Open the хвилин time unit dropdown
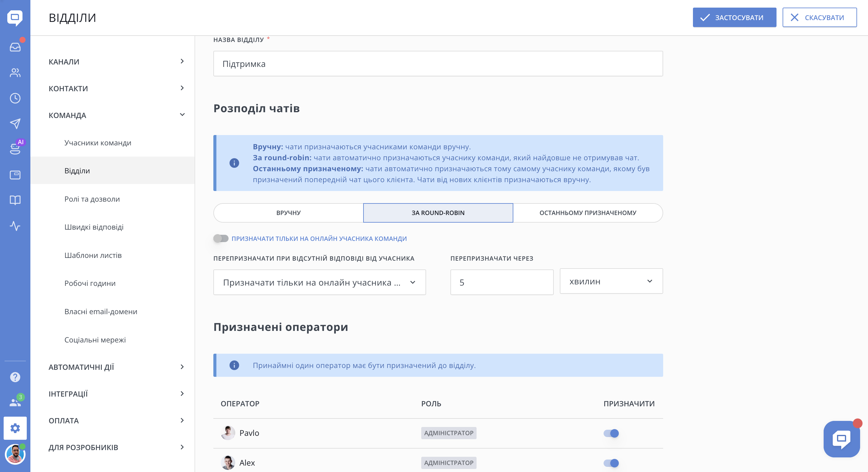Screen dimensions: 868x472 point(611,281)
